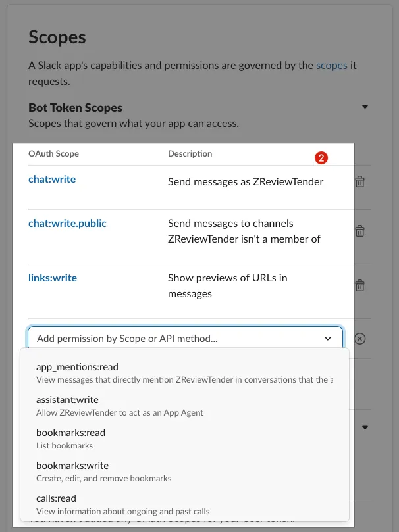Select app_mentions:read from the list
The image size is (399, 532).
(184, 373)
